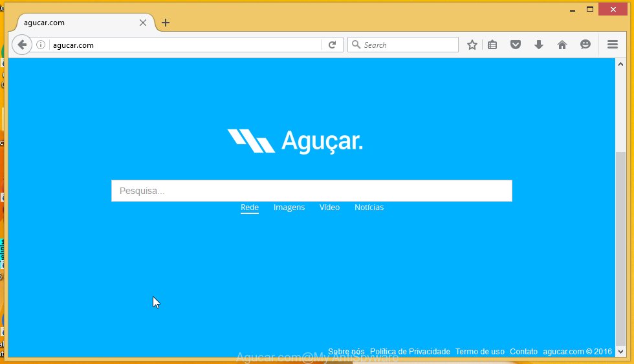Minimize the Firefox window
This screenshot has width=634, height=364.
tap(572, 10)
